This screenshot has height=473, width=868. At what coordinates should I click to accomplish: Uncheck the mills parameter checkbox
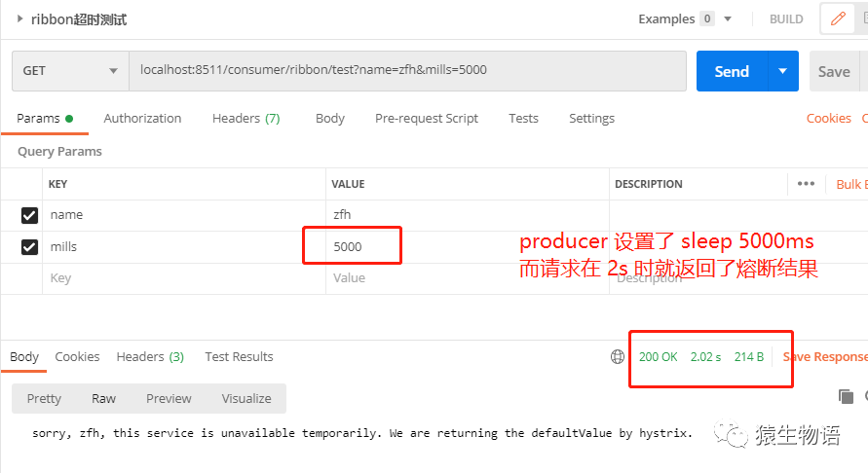click(29, 247)
